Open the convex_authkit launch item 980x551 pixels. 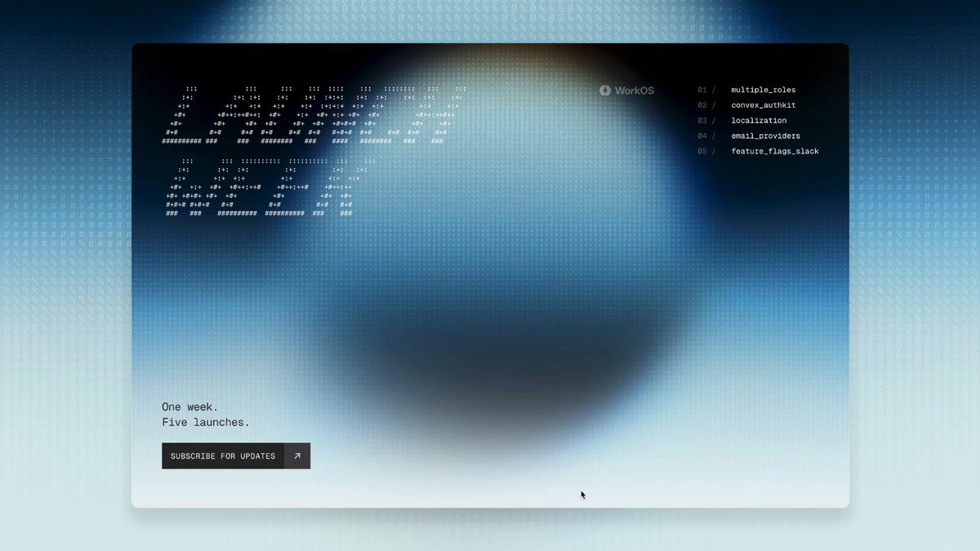point(763,105)
